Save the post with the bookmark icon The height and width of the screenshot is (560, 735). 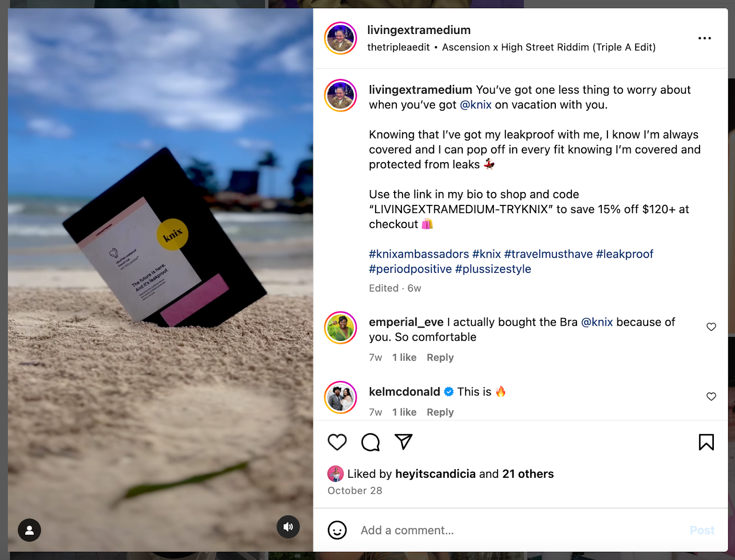click(x=706, y=442)
